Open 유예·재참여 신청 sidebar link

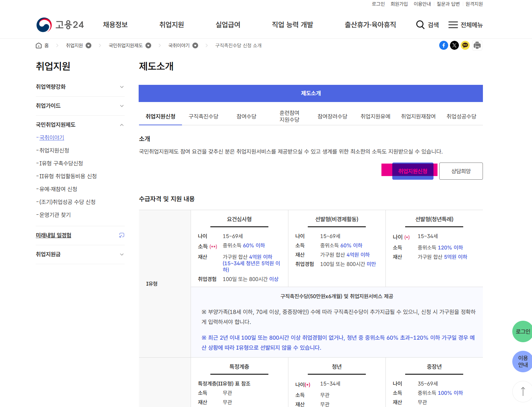click(58, 189)
